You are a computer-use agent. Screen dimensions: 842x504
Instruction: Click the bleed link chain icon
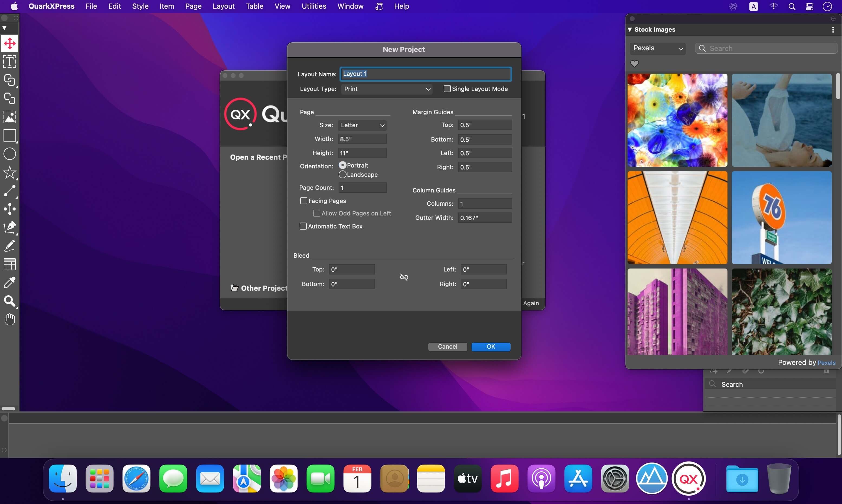click(404, 277)
